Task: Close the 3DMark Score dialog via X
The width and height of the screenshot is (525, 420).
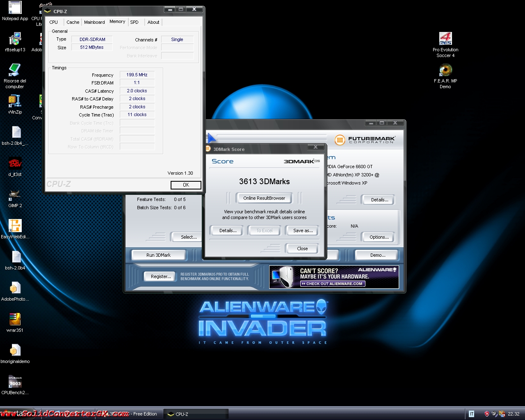Action: 315,147
